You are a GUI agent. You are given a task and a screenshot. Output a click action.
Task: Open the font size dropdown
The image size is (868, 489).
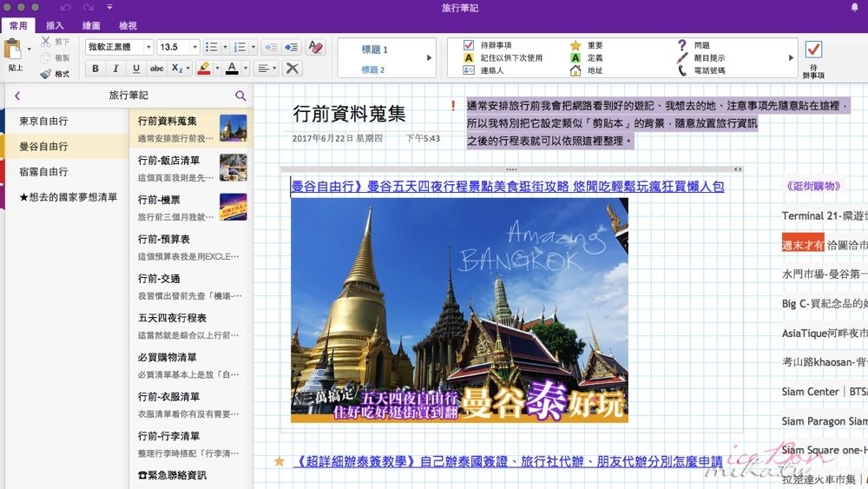[x=194, y=47]
